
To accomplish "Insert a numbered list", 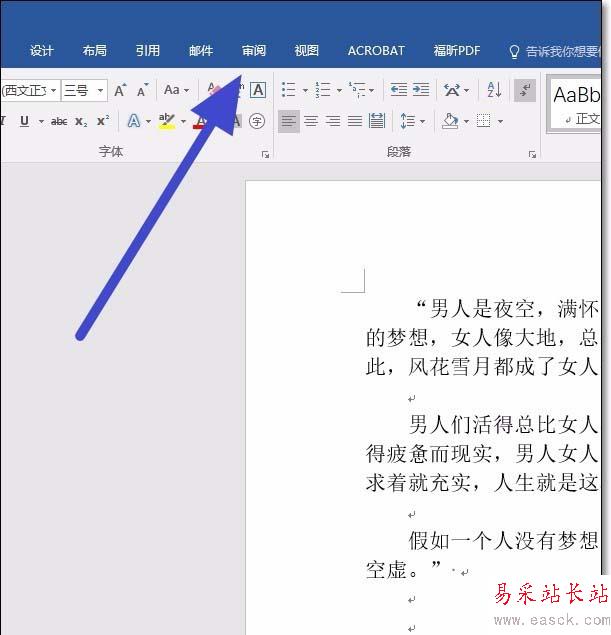I will pyautogui.click(x=323, y=89).
